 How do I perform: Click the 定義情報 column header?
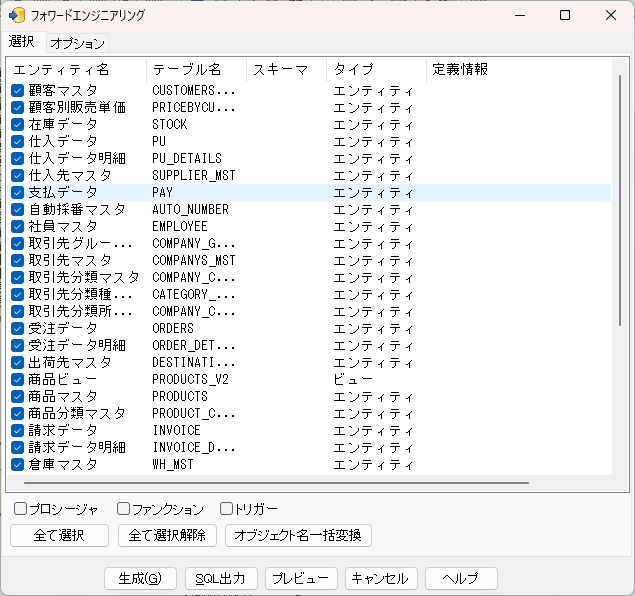518,70
